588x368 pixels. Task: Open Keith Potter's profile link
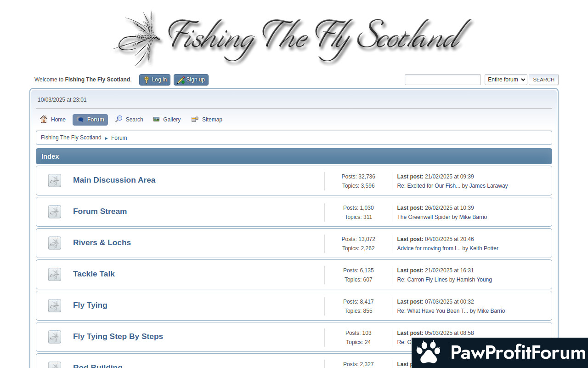click(484, 248)
